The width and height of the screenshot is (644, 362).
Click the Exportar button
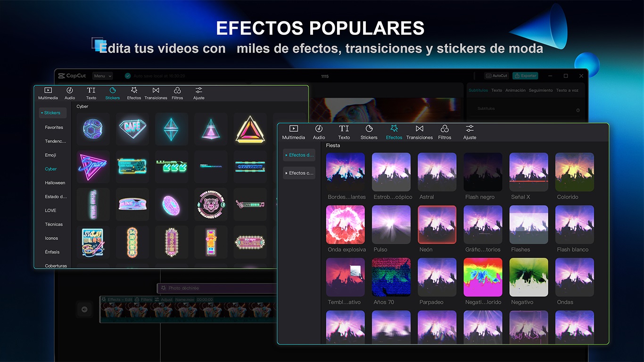pos(525,76)
